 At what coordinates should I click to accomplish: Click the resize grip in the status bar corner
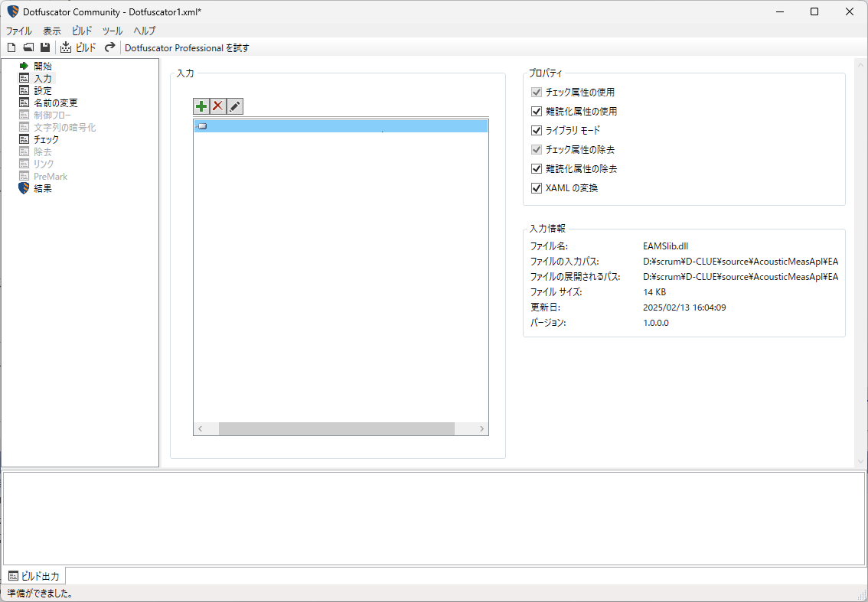pos(861,595)
